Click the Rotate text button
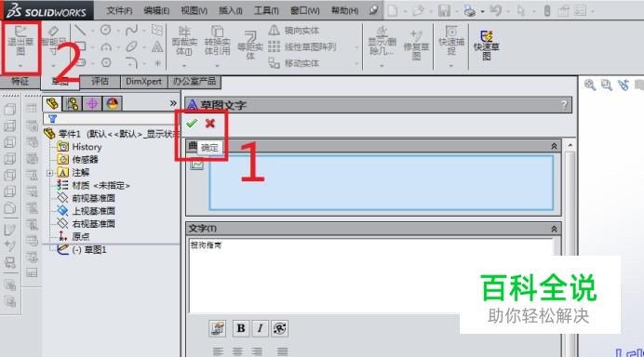 (279, 328)
